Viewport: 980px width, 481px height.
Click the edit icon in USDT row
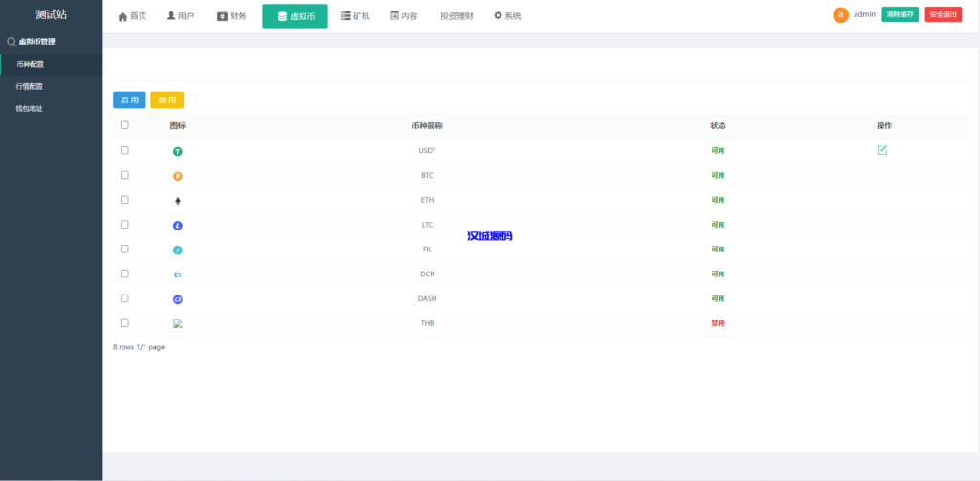[882, 150]
